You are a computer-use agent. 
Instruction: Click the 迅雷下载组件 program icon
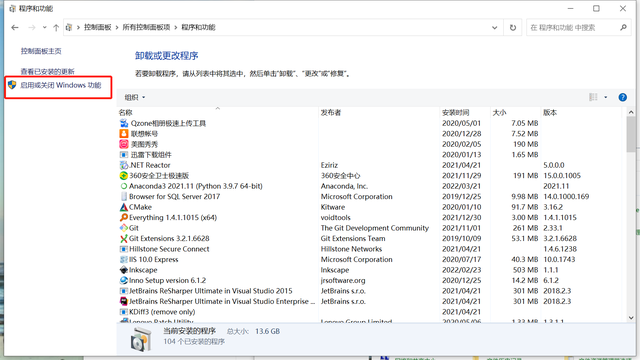click(124, 155)
